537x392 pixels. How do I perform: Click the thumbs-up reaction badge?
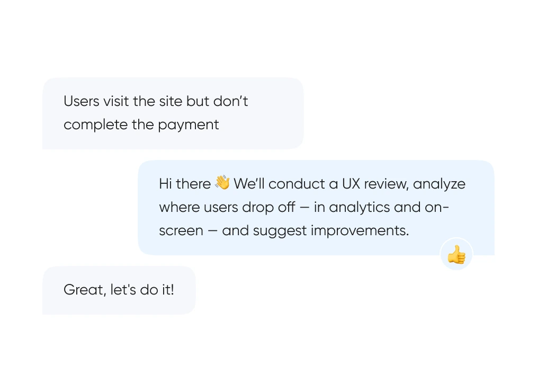(x=456, y=255)
